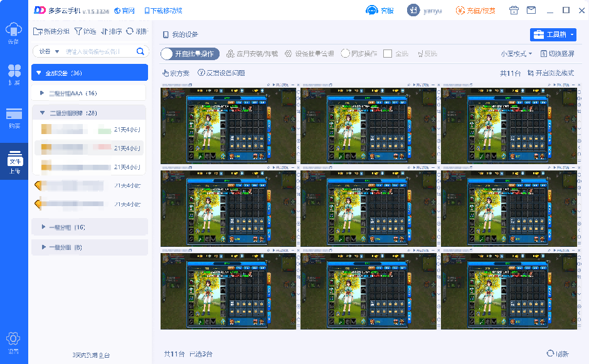The width and height of the screenshot is (589, 364).
Task: Go to the 购买 card sidebar section
Action: [x=14, y=118]
